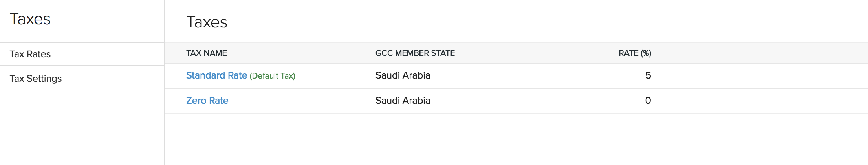Click empty space below Tax Settings
This screenshot has height=165, width=868.
click(79, 126)
